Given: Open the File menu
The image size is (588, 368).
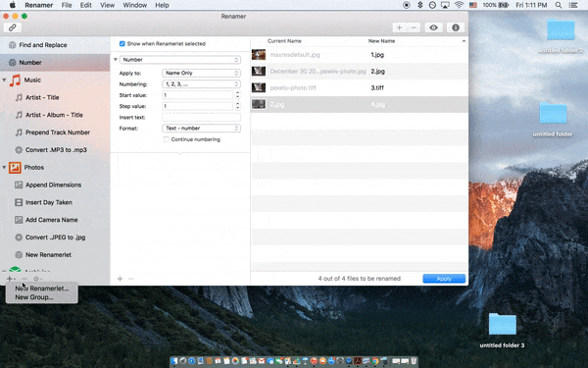Looking at the screenshot, I should 67,5.
